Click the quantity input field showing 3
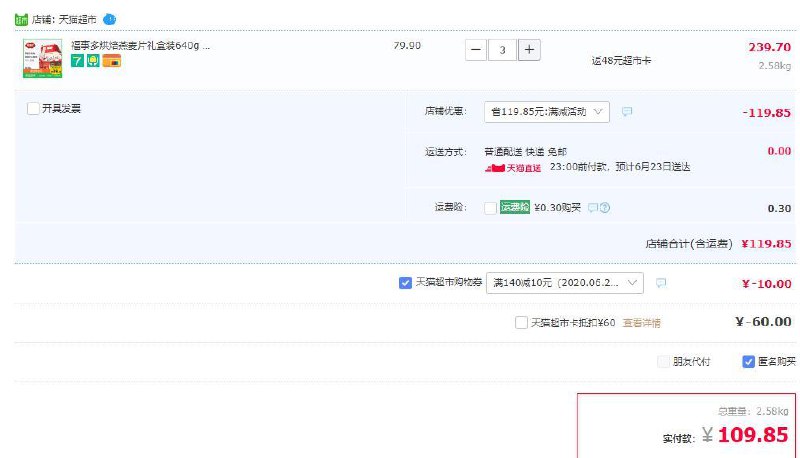800x458 pixels. tap(502, 50)
